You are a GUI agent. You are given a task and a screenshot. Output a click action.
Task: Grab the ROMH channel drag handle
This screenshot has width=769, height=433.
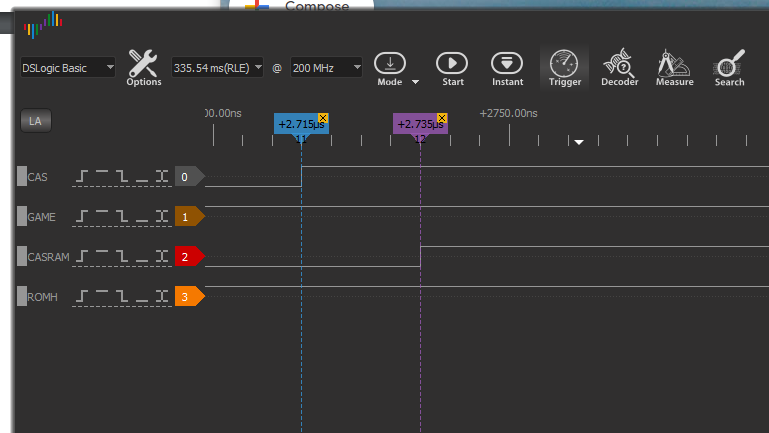(x=22, y=297)
